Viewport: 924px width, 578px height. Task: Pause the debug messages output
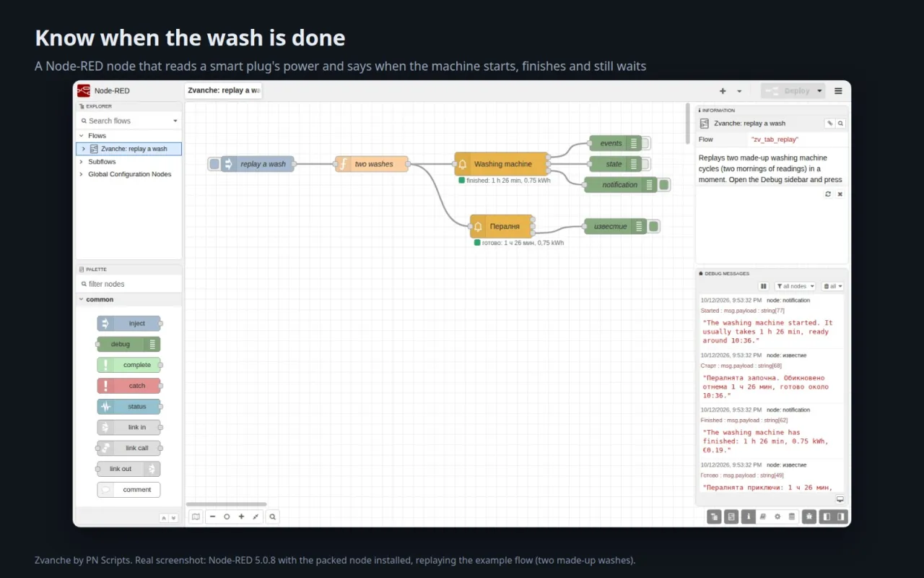pyautogui.click(x=764, y=286)
